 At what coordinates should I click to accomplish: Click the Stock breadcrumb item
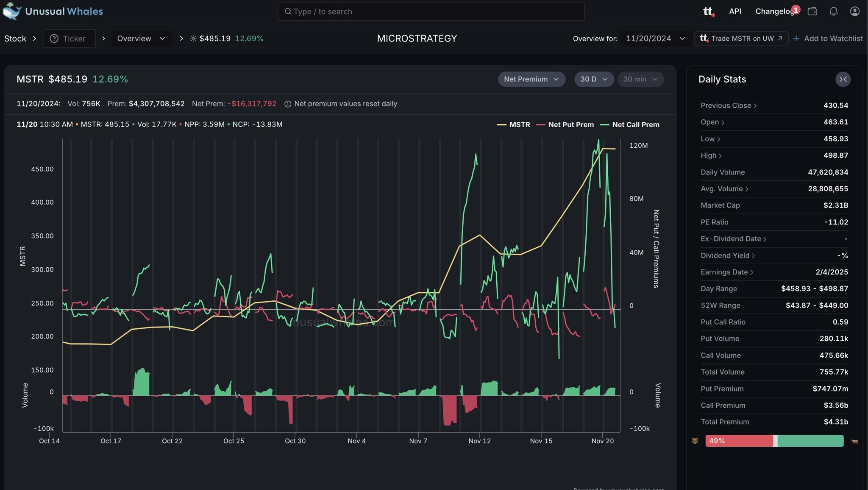click(x=15, y=39)
